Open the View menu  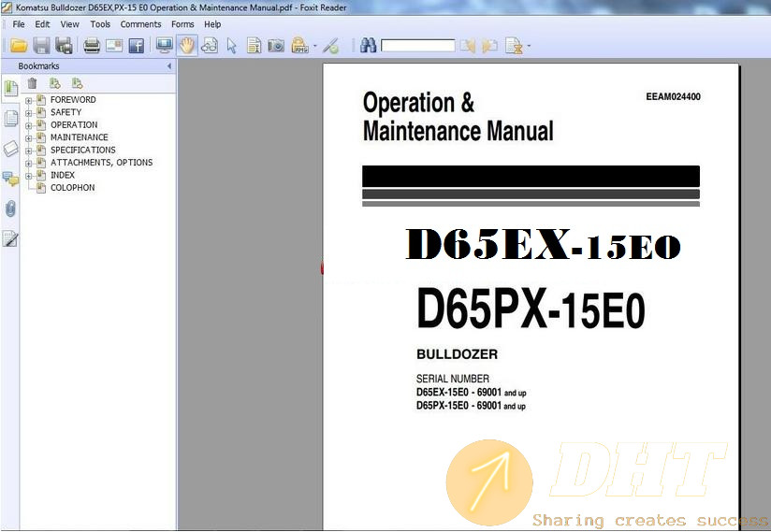[70, 24]
